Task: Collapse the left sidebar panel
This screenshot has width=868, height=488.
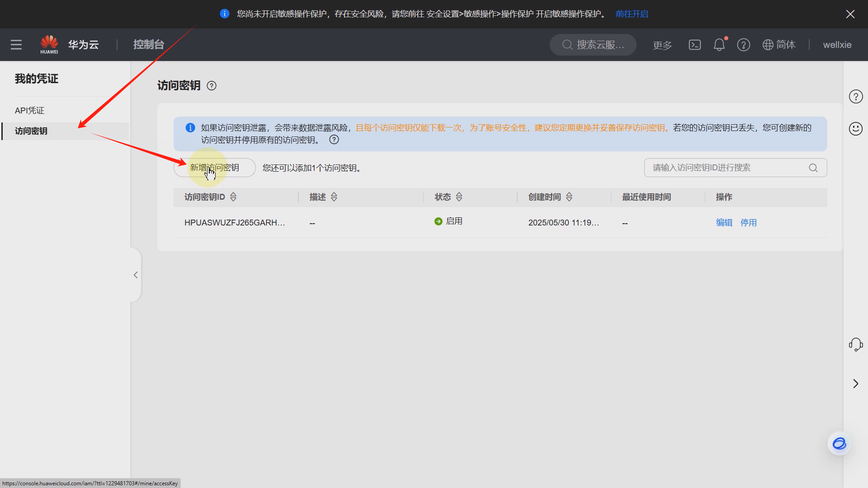Action: 136,275
